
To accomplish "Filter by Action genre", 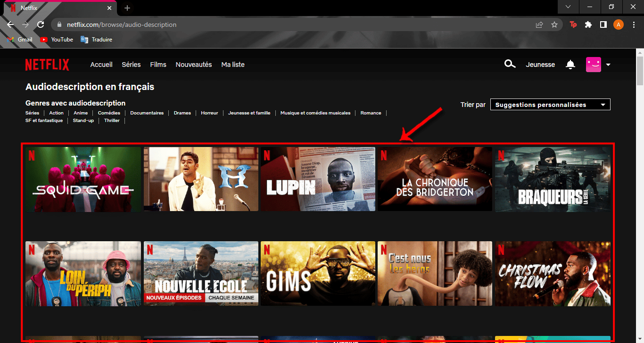I will [x=56, y=113].
